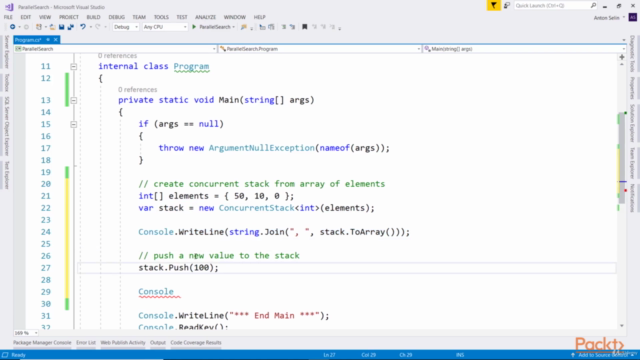The height and width of the screenshot is (360, 640).
Task: Open the HELP menu
Action: click(260, 17)
